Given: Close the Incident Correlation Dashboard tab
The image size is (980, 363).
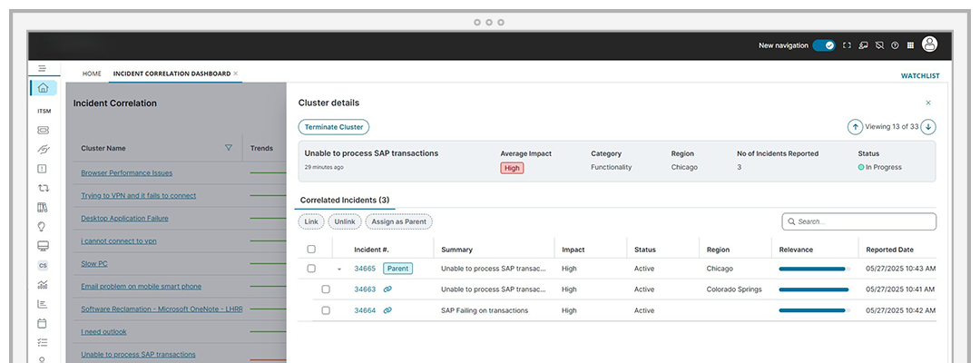Looking at the screenshot, I should pyautogui.click(x=236, y=74).
